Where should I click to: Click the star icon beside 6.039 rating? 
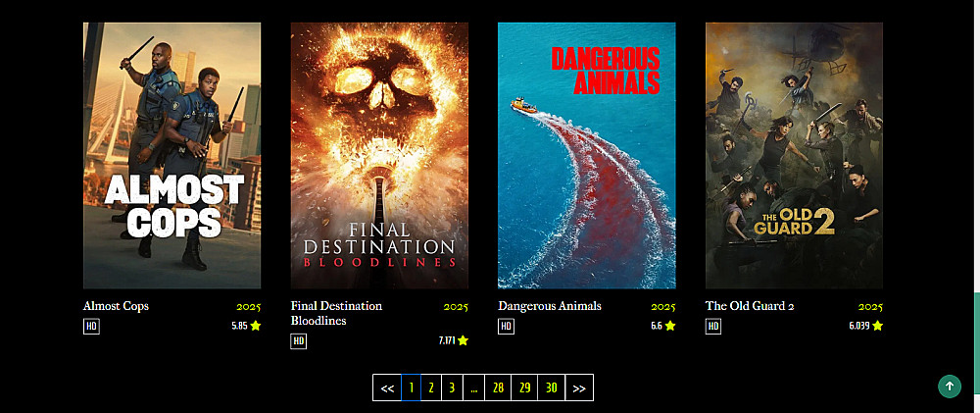(877, 326)
